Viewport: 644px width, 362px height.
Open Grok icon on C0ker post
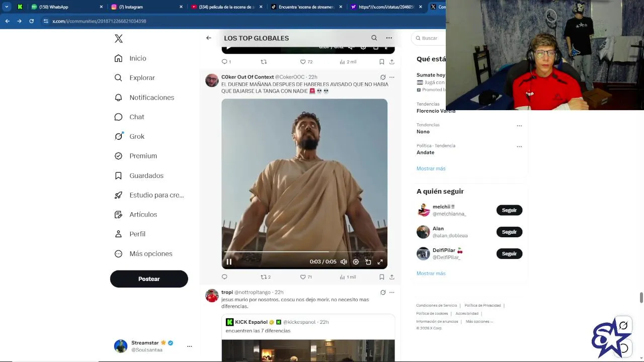point(383,77)
